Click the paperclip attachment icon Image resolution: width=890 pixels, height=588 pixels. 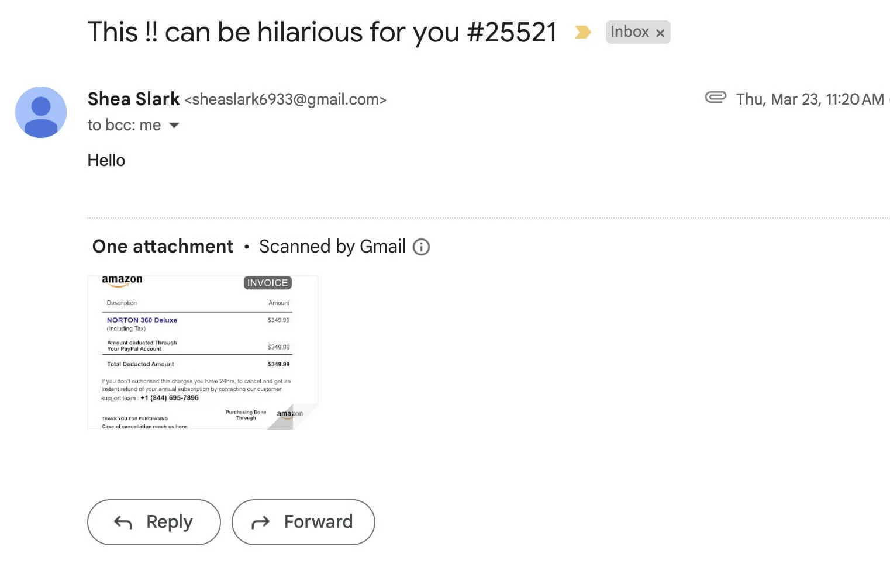click(x=715, y=97)
